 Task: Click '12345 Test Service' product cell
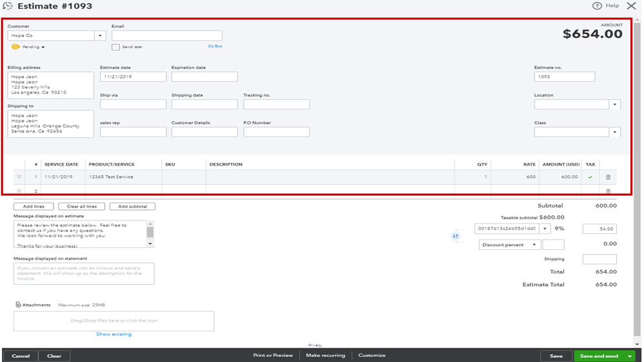123,177
